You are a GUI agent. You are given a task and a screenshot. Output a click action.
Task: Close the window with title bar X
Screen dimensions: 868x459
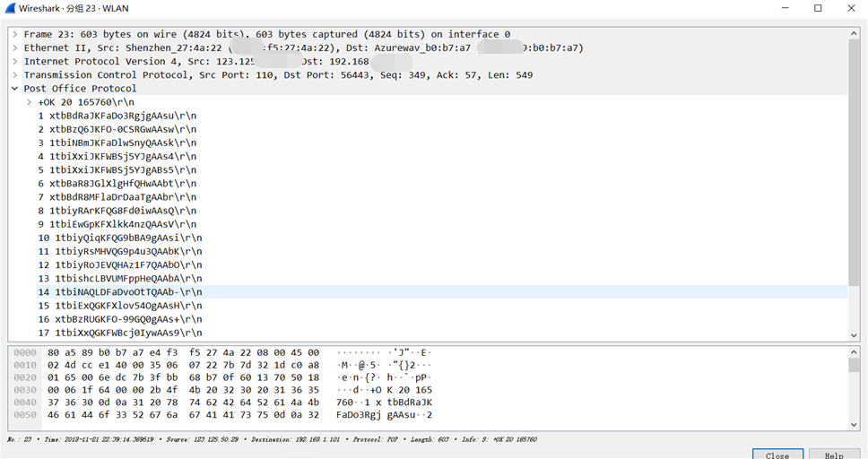(x=851, y=8)
